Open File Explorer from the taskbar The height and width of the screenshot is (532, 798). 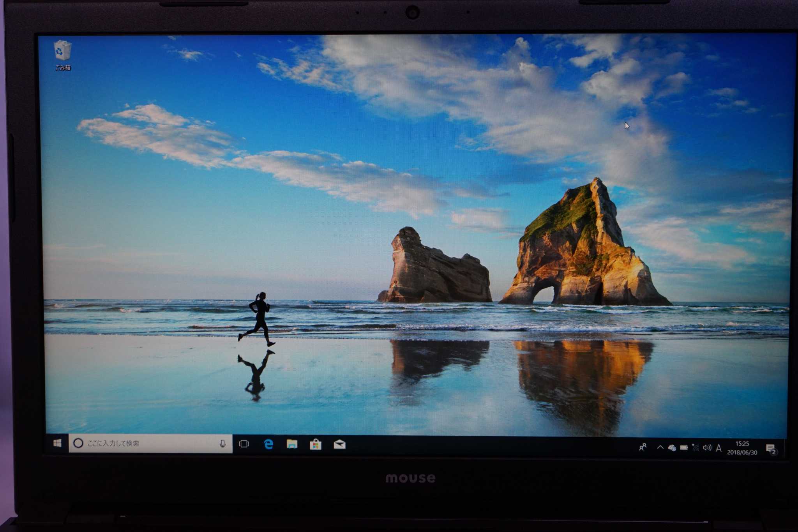[x=292, y=444]
